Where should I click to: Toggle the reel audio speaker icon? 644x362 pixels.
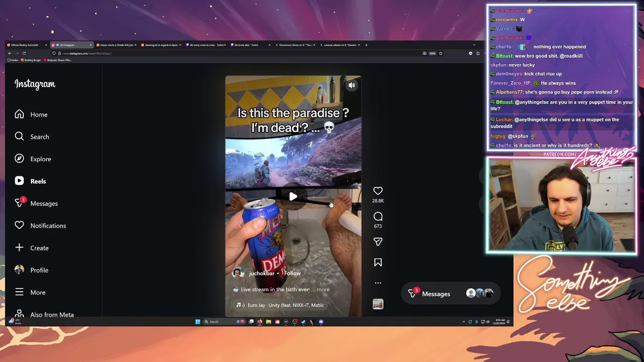coord(352,85)
